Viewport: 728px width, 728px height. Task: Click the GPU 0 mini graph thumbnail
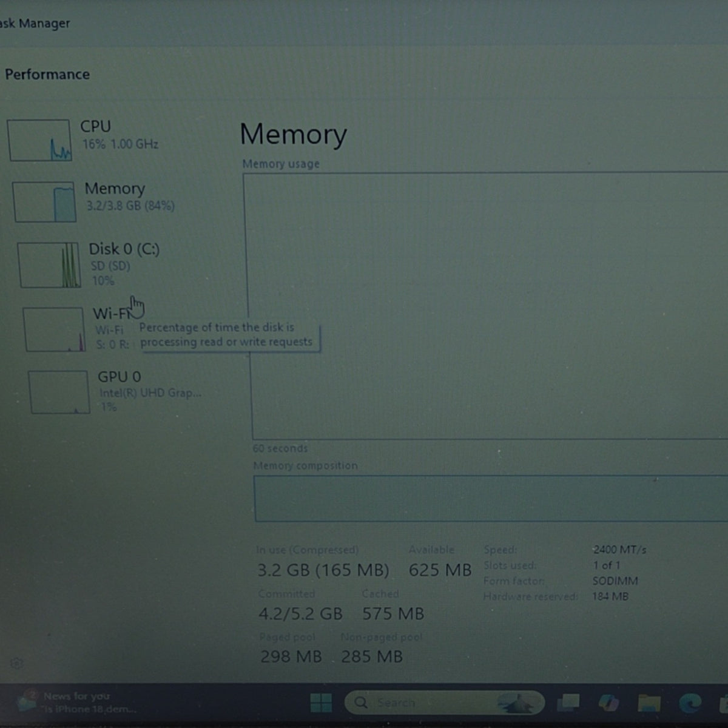(x=59, y=392)
